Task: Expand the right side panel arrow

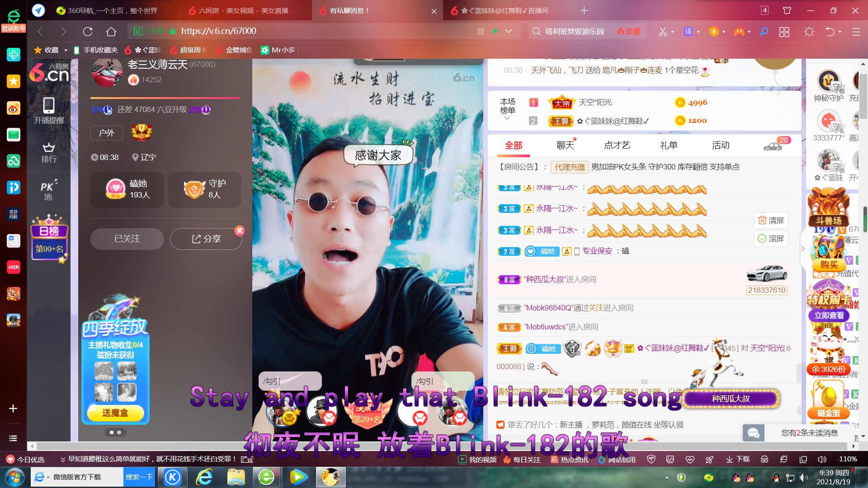Action: (803, 248)
